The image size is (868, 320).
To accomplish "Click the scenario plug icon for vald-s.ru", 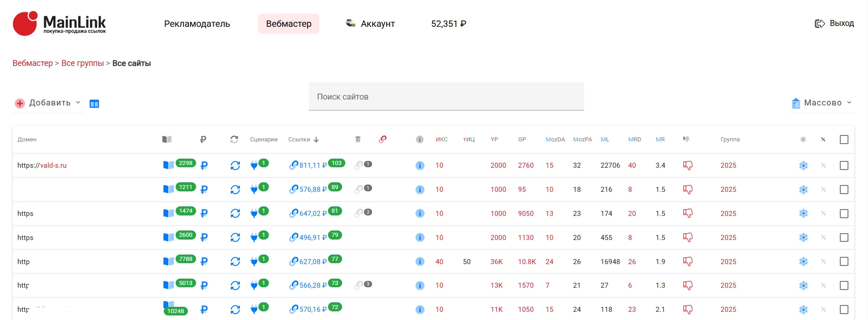I will [x=254, y=166].
